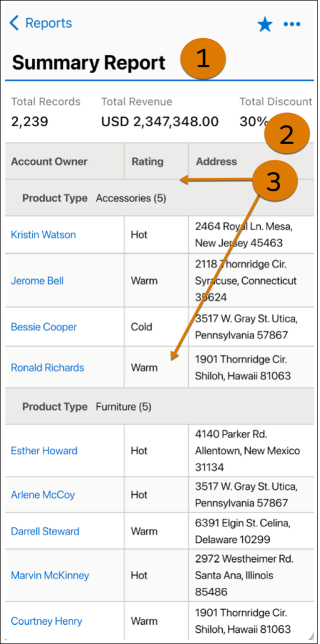Image resolution: width=320 pixels, height=644 pixels.
Task: Open Jerome Bell's record
Action: (37, 281)
